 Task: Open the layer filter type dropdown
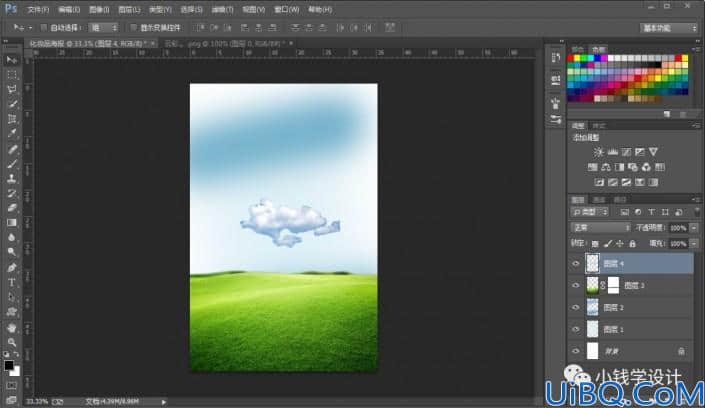(x=590, y=212)
